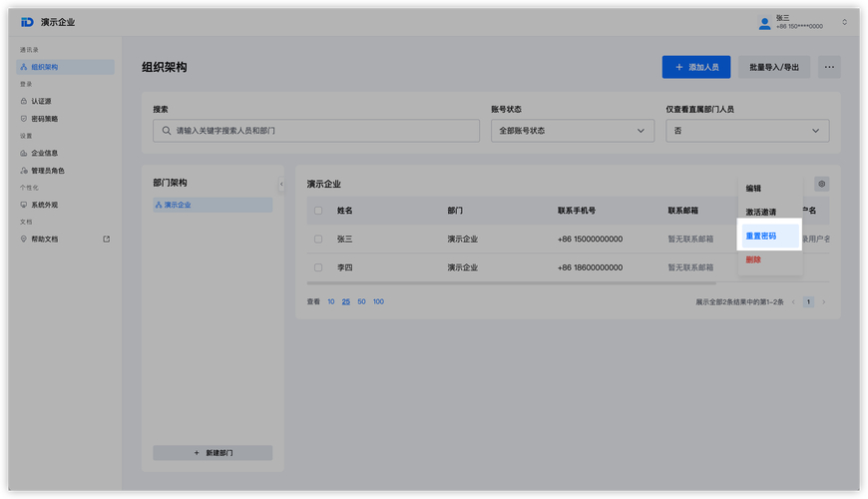Expand account switcher arrows next to 张三
This screenshot has height=499, width=868.
click(844, 22)
